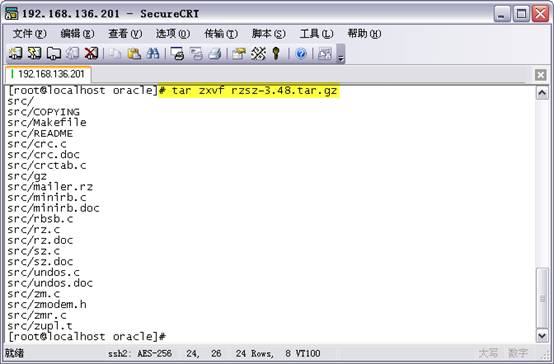The height and width of the screenshot is (364, 554).
Task: Click the Paste clipboard icon
Action: click(134, 53)
